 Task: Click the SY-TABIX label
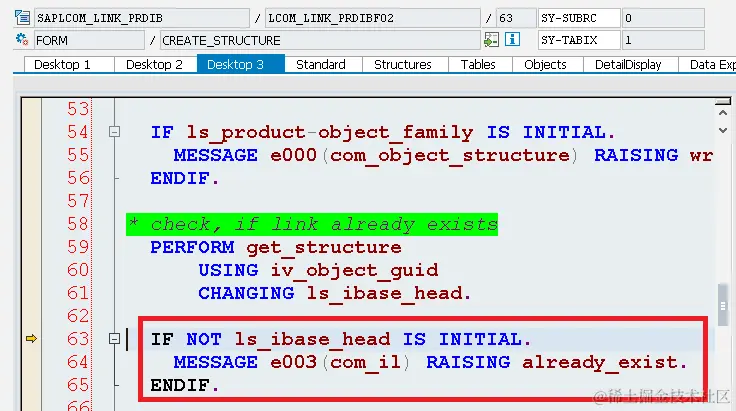pyautogui.click(x=579, y=40)
